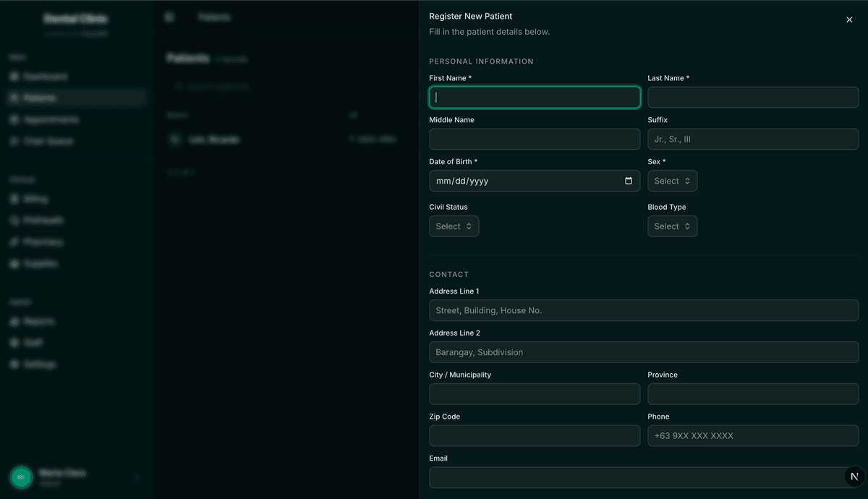Select the highlighted Patients sidebar item

point(76,98)
